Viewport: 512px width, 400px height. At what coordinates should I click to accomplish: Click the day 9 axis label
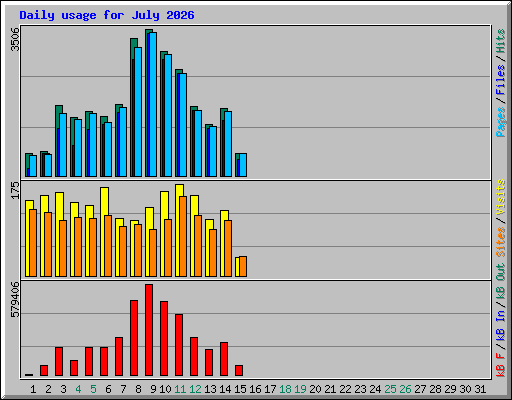pos(153,389)
